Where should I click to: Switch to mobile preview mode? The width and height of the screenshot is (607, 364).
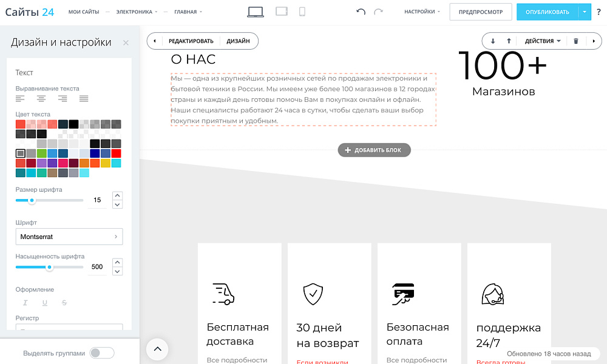tap(302, 10)
